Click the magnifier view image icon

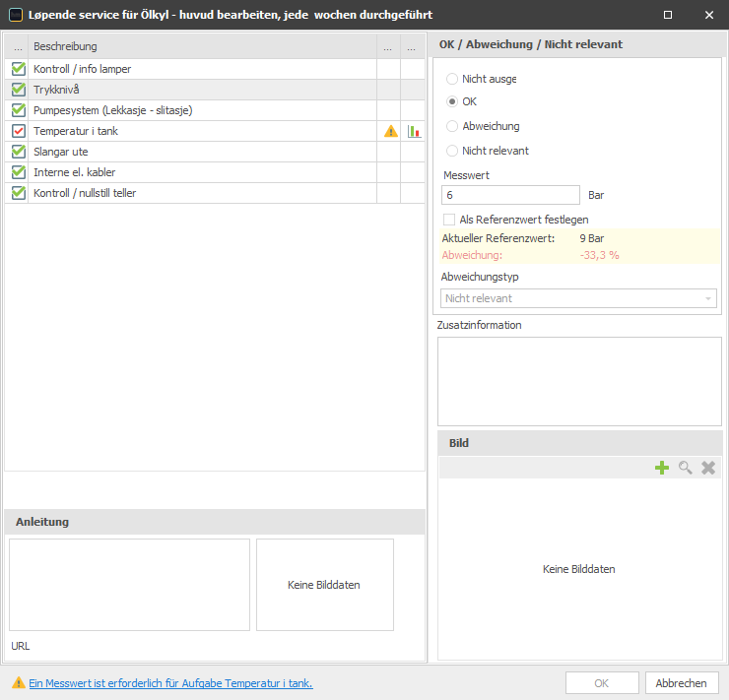[x=686, y=468]
